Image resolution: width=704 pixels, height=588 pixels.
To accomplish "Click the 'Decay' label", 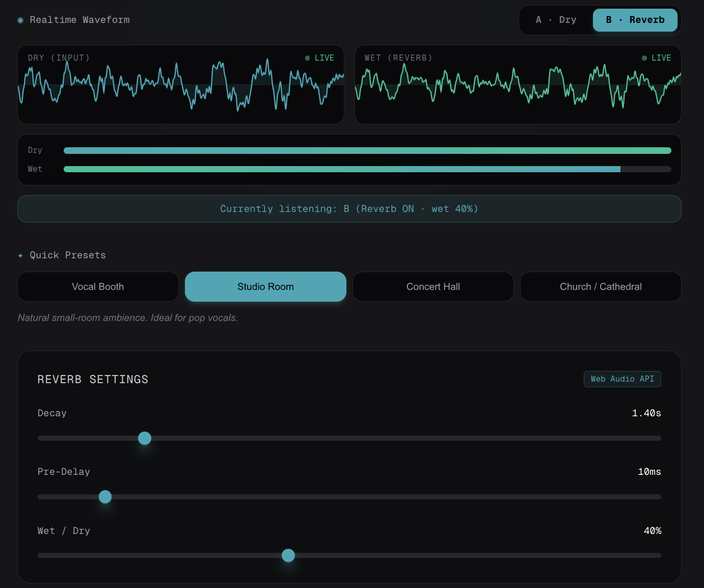I will pos(52,413).
